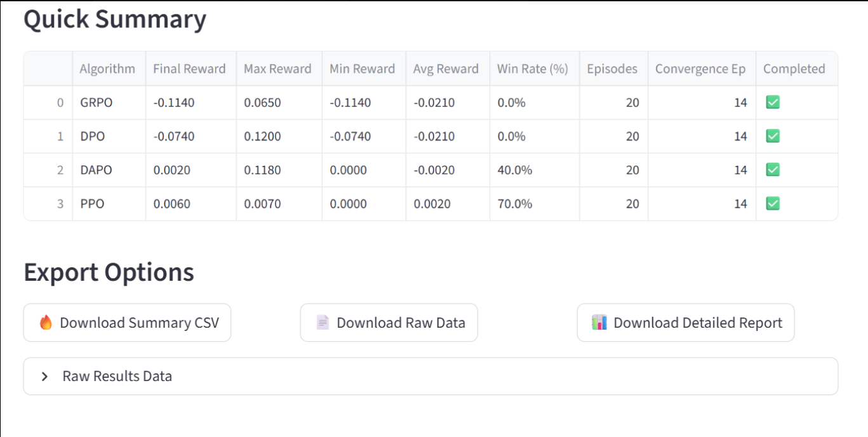Click the chart icon on Download Detailed Report
This screenshot has height=437, width=868.
click(599, 323)
